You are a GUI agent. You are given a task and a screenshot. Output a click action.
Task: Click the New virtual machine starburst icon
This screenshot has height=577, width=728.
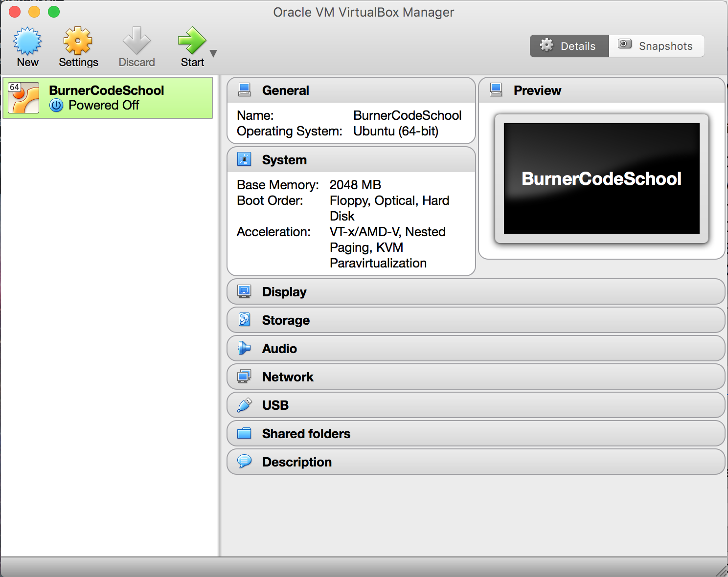point(27,41)
